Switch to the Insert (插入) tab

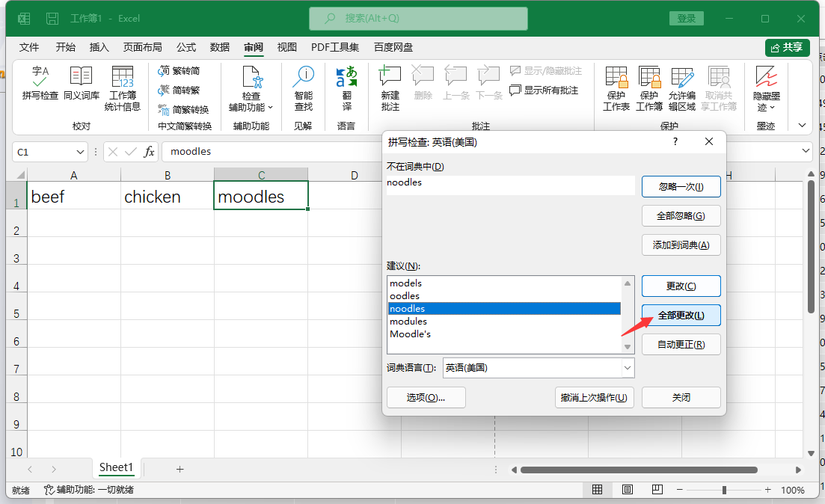pos(99,47)
